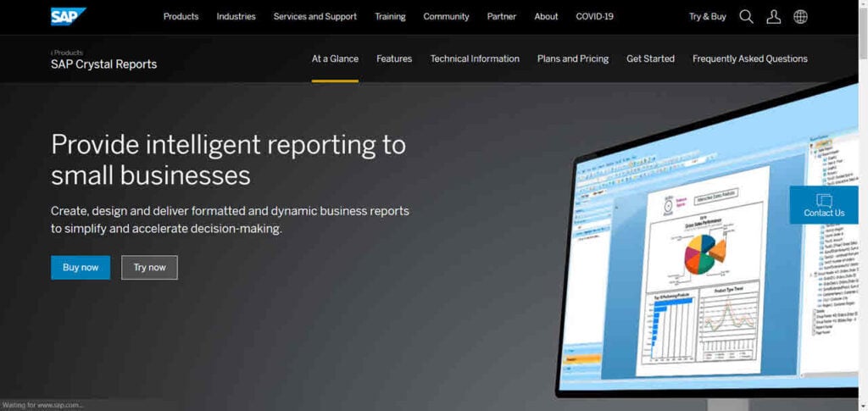
Task: Click the Products breadcrumb link
Action: pyautogui.click(x=68, y=53)
